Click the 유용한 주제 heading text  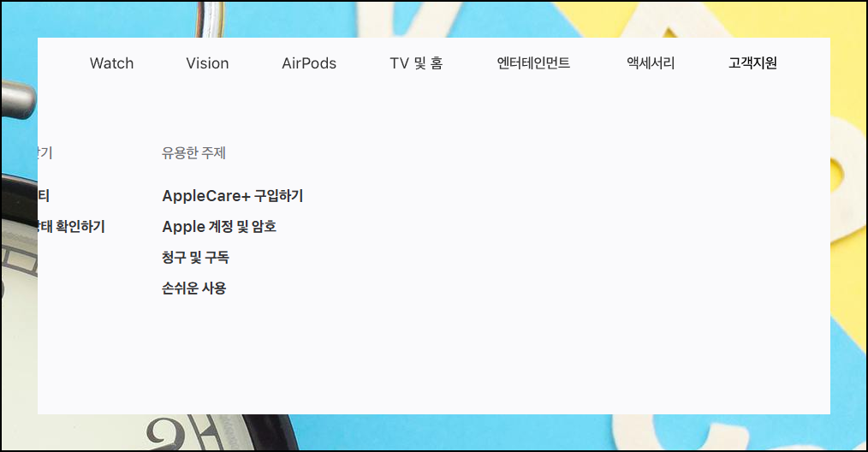tap(193, 153)
